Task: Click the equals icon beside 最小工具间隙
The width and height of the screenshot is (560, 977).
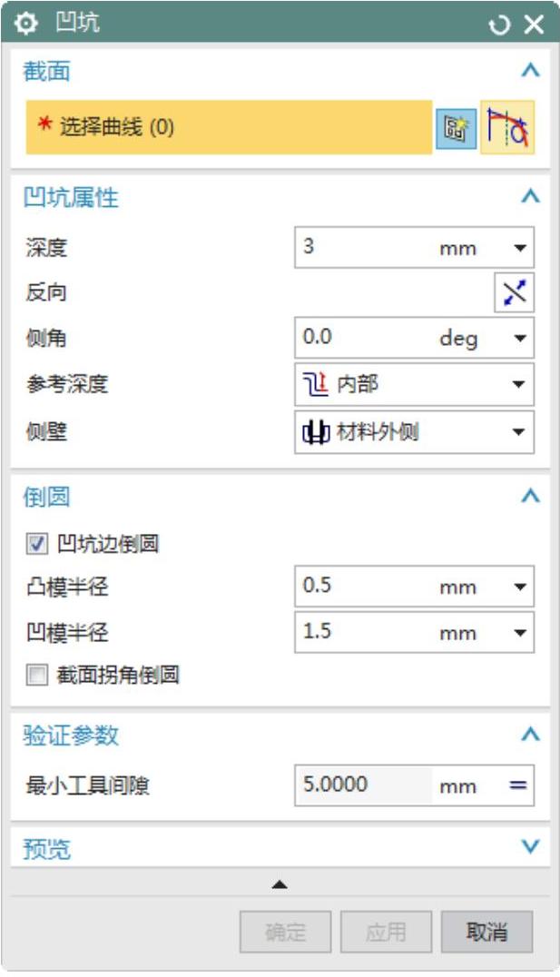Action: pos(517,786)
